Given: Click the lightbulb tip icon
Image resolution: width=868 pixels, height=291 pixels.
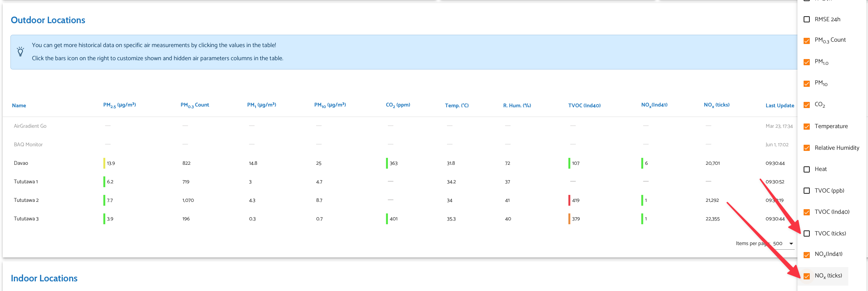Looking at the screenshot, I should (x=20, y=52).
